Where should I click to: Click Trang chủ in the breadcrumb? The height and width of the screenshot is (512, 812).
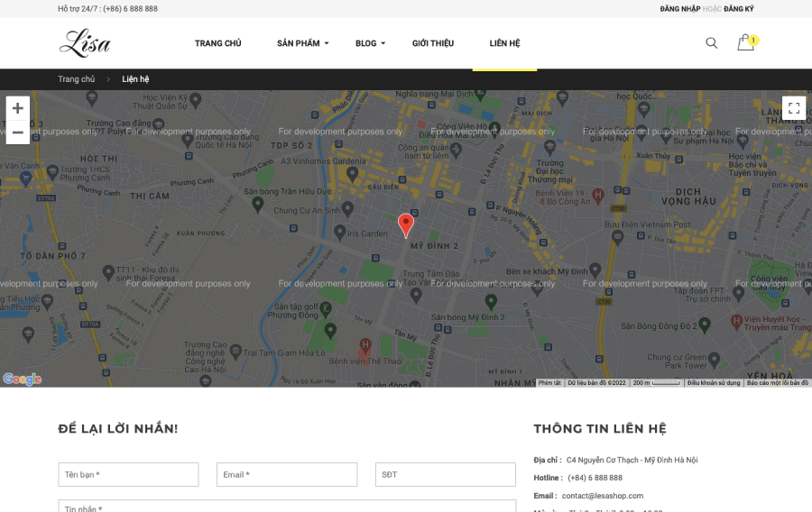[x=76, y=79]
